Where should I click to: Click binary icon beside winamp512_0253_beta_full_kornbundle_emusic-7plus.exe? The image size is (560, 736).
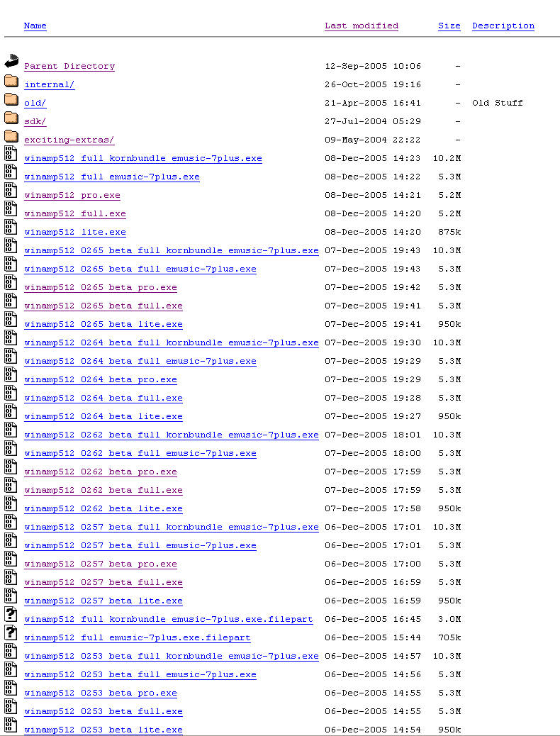11,652
